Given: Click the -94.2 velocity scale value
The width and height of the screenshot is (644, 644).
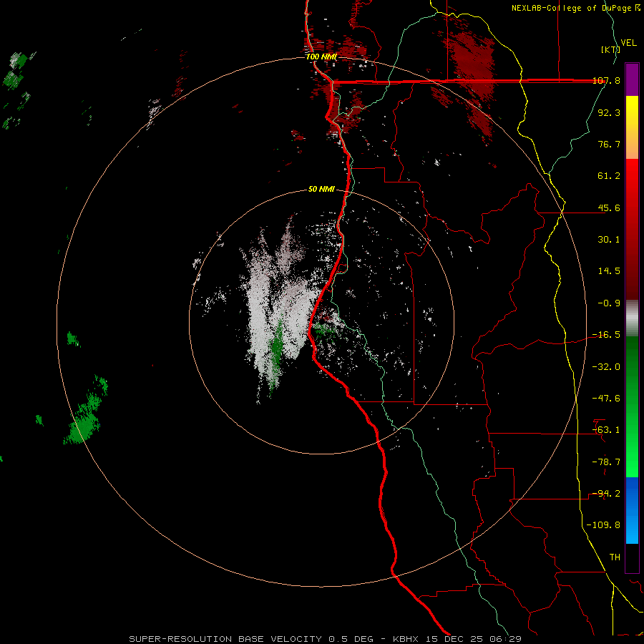Looking at the screenshot, I should click(606, 494).
